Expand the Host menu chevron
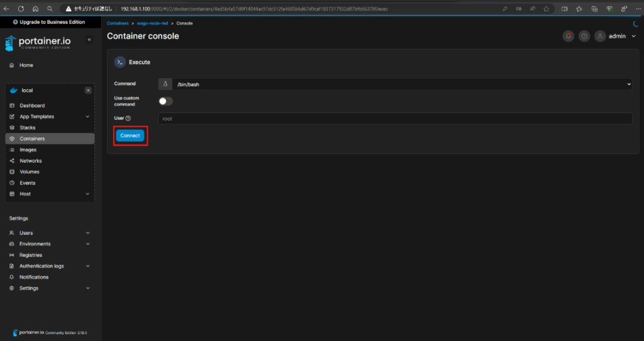Screen dimensions: 644x341 click(87, 193)
